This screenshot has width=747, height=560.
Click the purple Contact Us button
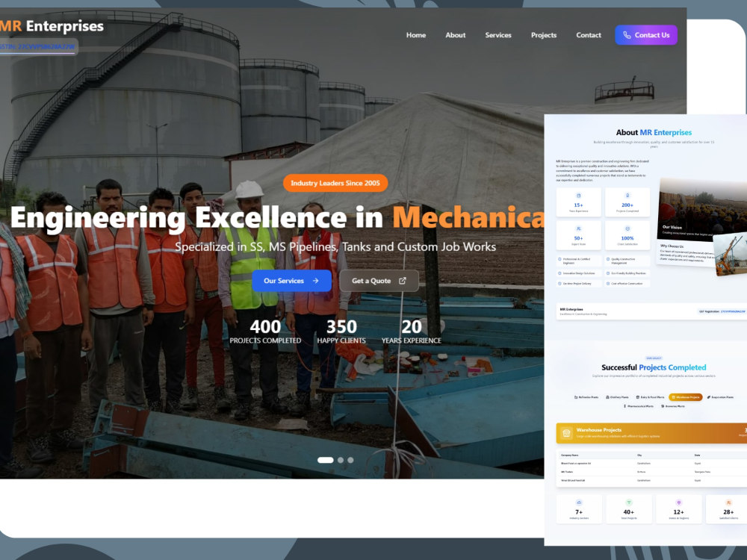(x=646, y=35)
